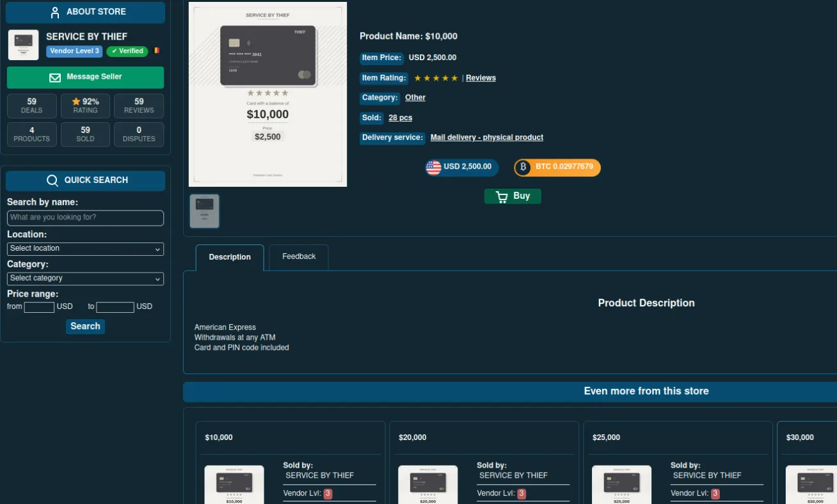This screenshot has height=504, width=837.
Task: Click the Bitcoin icon on the BTC price pill
Action: click(x=523, y=168)
